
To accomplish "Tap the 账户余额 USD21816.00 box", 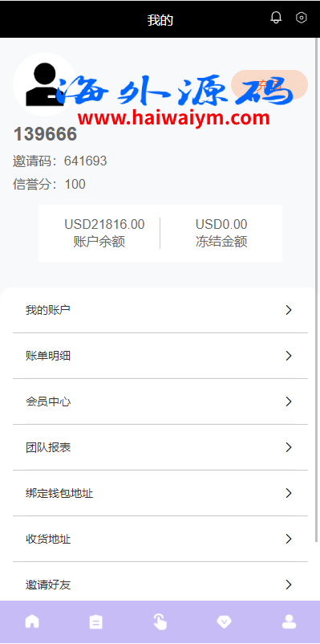I will (x=99, y=233).
